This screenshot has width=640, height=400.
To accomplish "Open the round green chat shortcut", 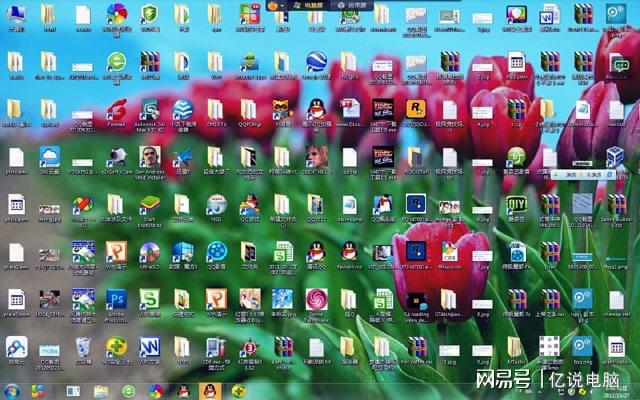I will coord(516,157).
